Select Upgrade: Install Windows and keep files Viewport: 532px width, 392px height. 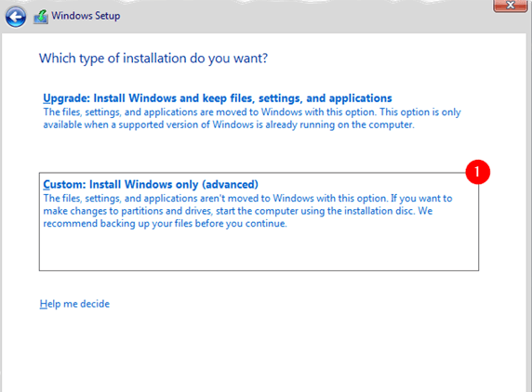(218, 98)
